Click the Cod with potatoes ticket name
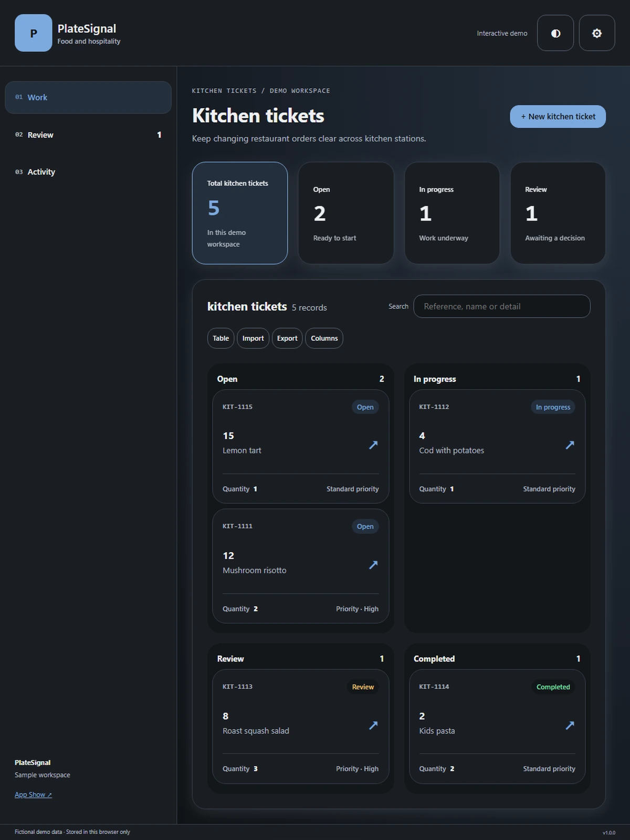This screenshot has width=630, height=840. (451, 450)
